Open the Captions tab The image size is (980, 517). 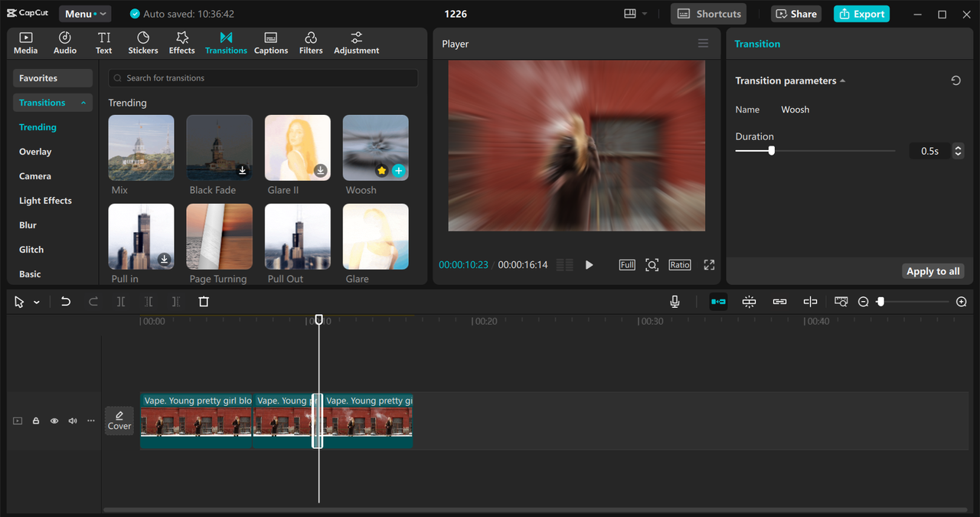271,43
